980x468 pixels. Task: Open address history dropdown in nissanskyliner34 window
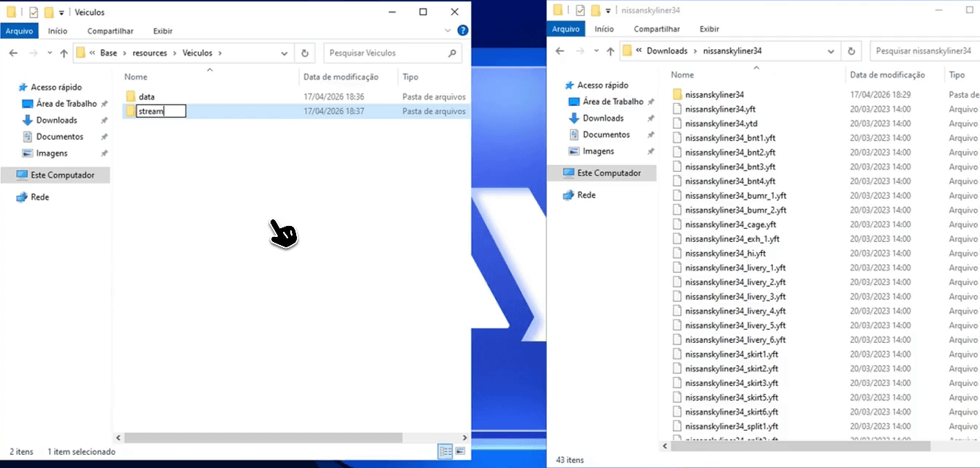click(x=831, y=51)
